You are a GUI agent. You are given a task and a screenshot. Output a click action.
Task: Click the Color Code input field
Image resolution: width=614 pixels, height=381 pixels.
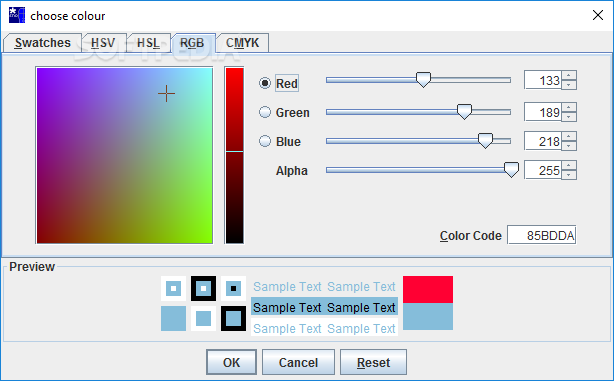pos(542,235)
